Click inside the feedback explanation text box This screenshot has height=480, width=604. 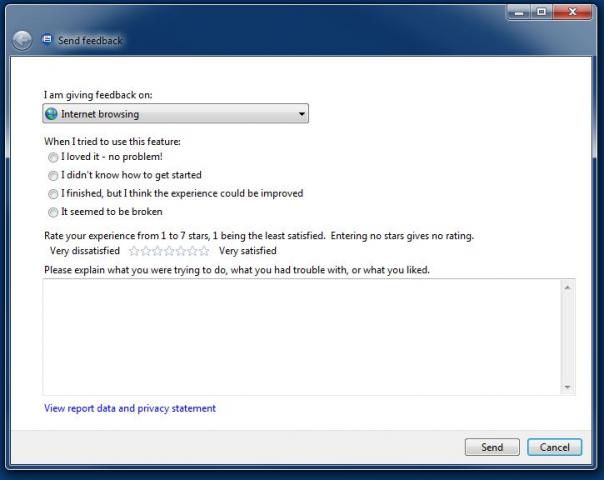point(302,337)
